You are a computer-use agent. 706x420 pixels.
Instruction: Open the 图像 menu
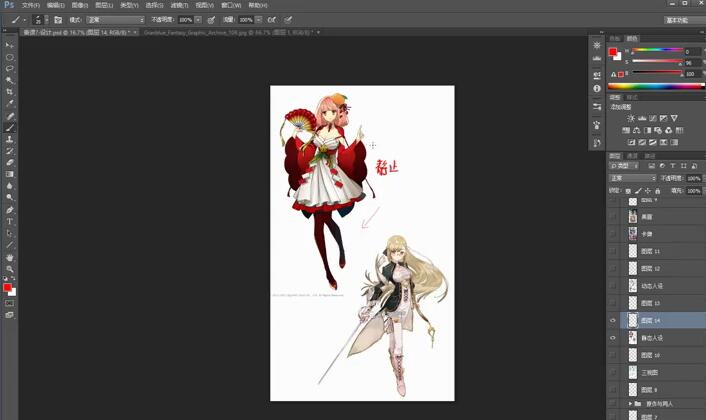(80, 5)
